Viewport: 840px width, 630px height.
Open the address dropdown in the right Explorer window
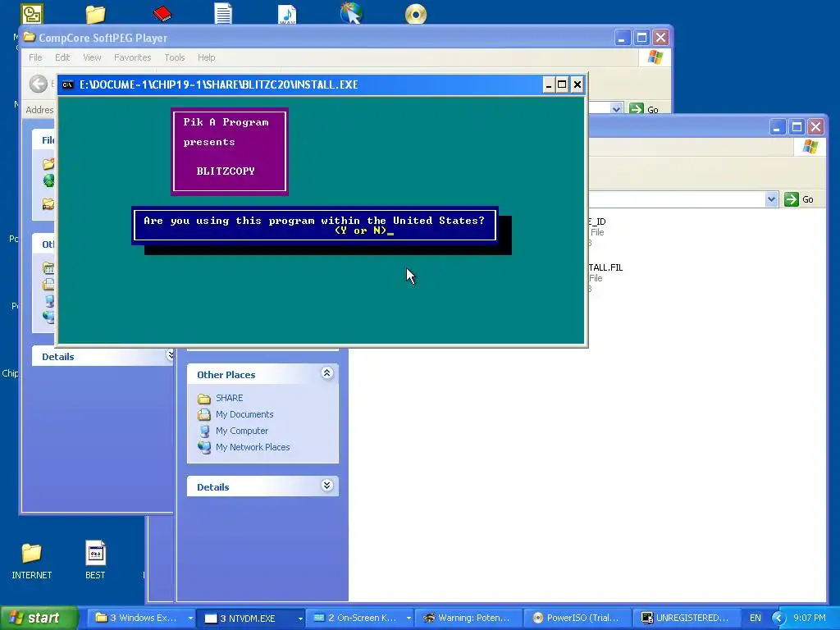point(771,199)
